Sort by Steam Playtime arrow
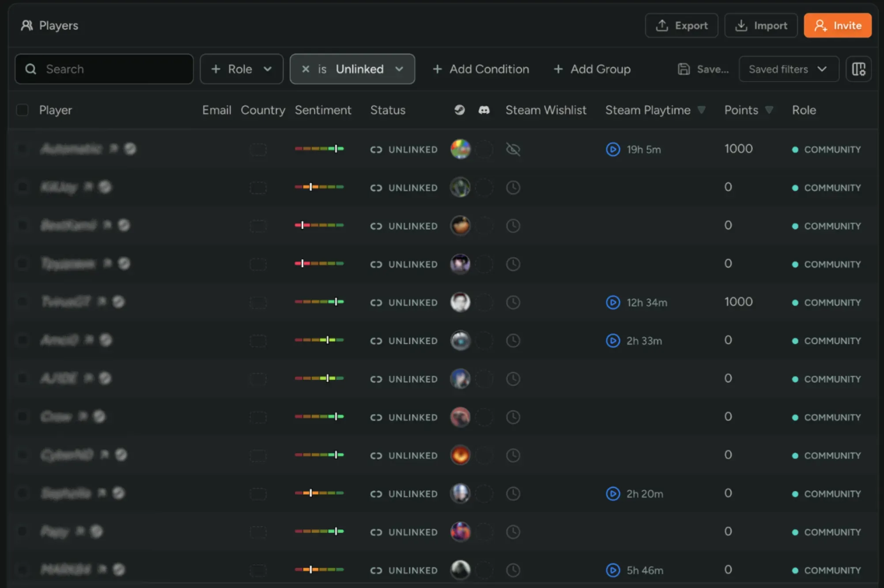Screen dimensions: 884x588 coord(701,110)
